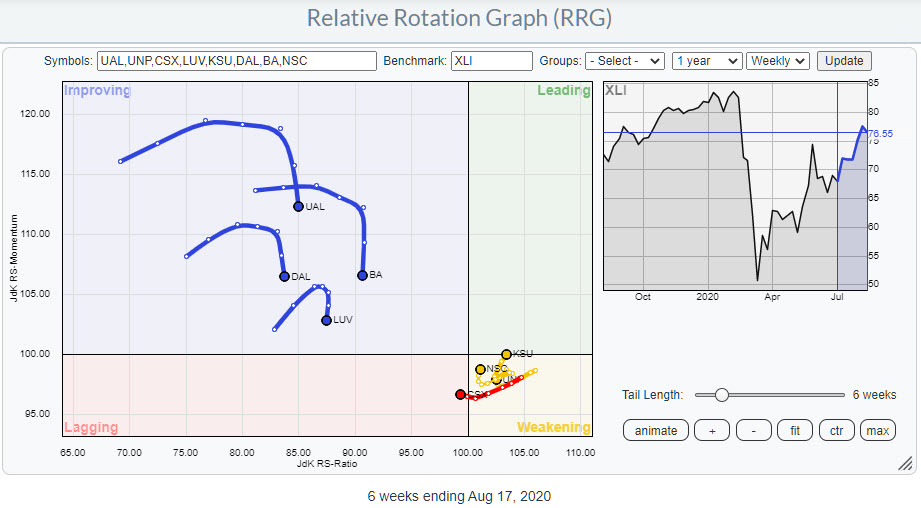Select the NSC yellow data point
The width and height of the screenshot is (921, 508).
tap(480, 369)
